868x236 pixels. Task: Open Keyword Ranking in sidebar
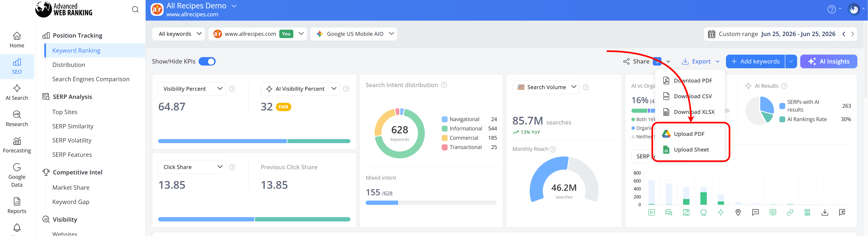tap(95, 51)
